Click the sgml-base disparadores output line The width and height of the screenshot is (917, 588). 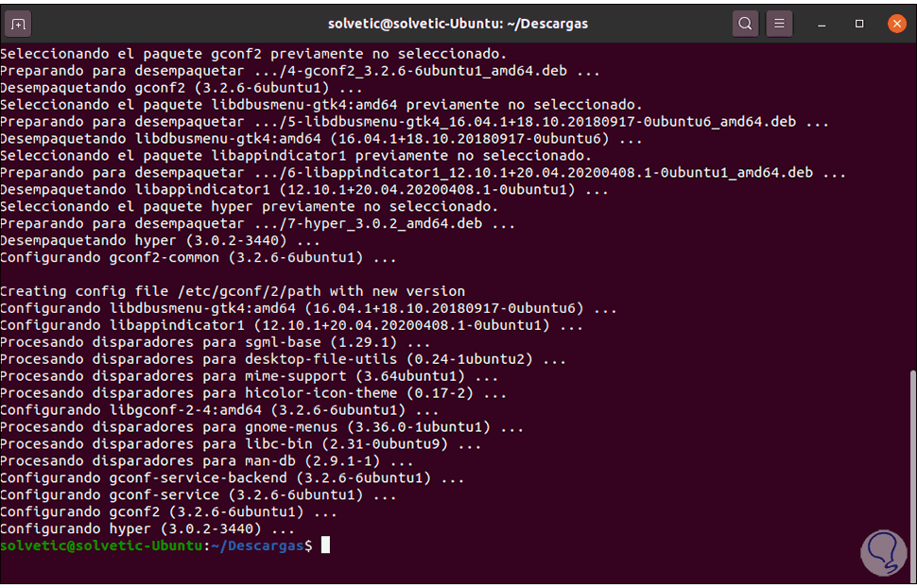[215, 342]
